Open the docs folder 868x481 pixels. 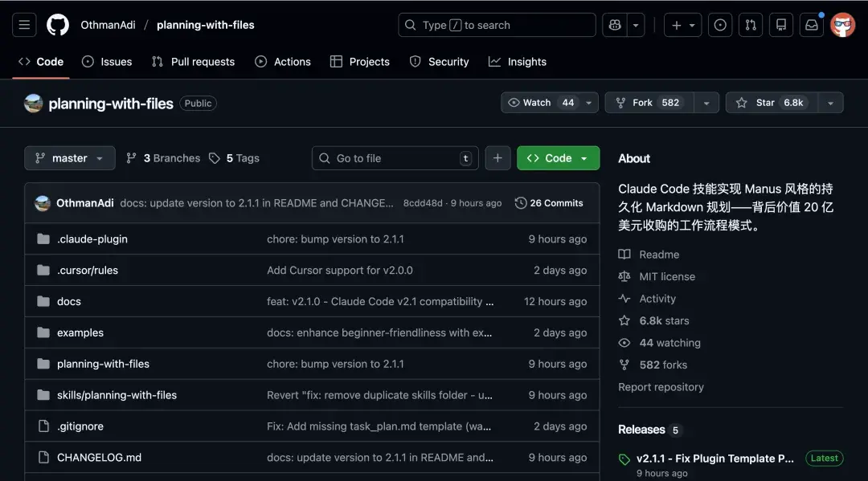(x=69, y=301)
